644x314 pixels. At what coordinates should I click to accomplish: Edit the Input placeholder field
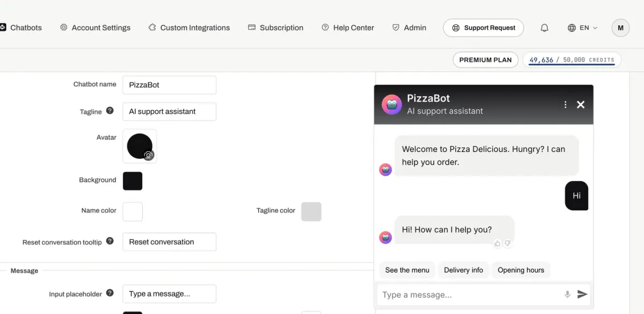(x=169, y=294)
